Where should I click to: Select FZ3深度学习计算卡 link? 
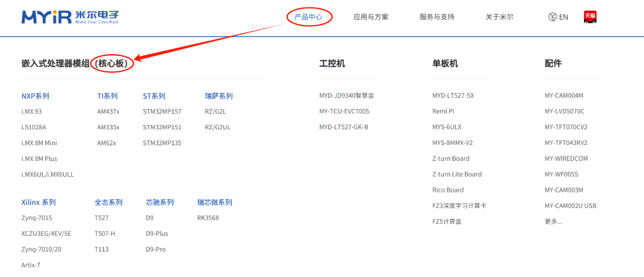[x=459, y=206]
